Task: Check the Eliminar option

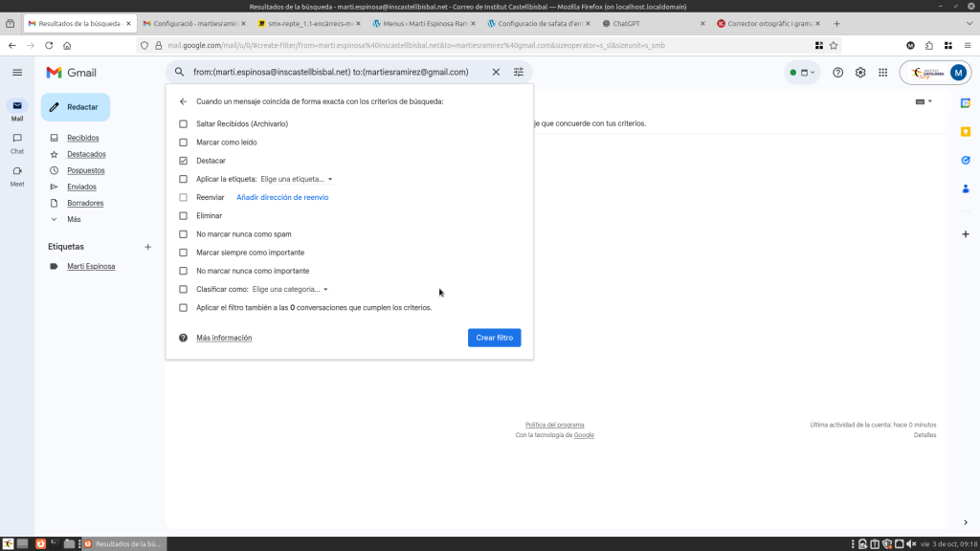Action: point(184,216)
